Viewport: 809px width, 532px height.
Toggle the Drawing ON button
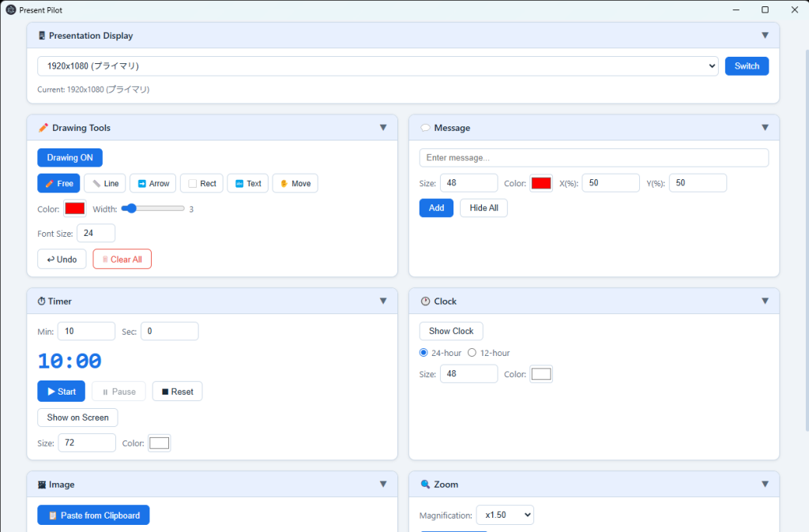[x=70, y=158]
